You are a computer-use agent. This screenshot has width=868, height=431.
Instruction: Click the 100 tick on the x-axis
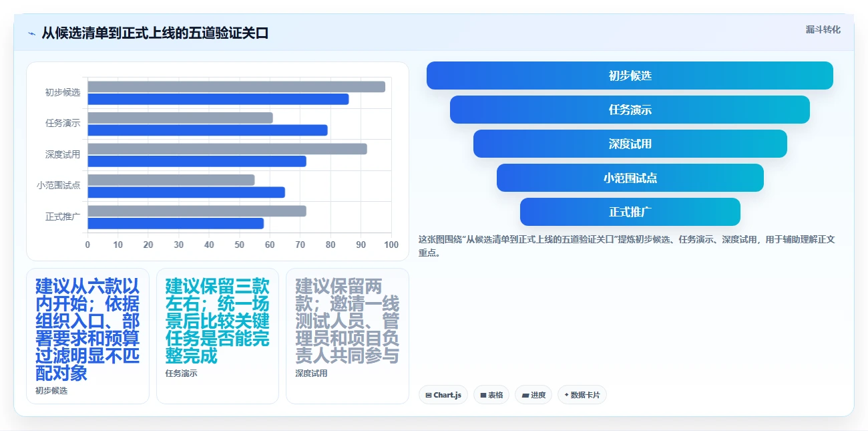[391, 245]
